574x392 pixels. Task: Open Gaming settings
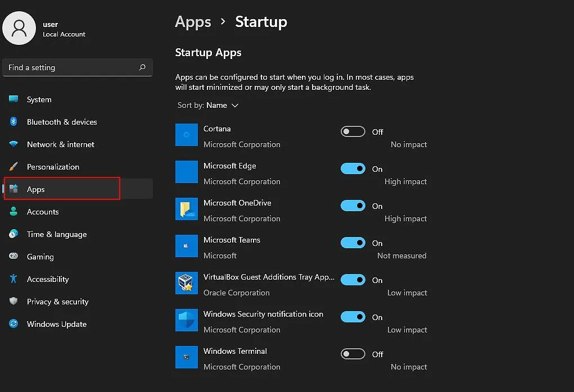[78, 257]
